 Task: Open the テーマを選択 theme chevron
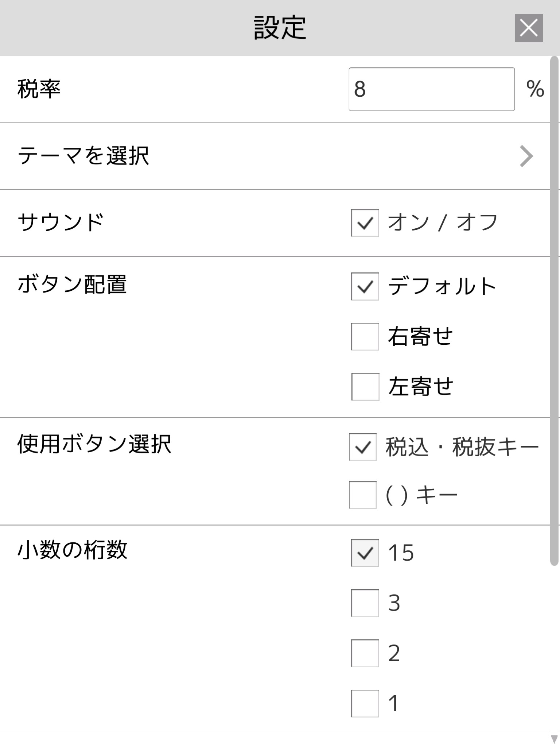(526, 156)
